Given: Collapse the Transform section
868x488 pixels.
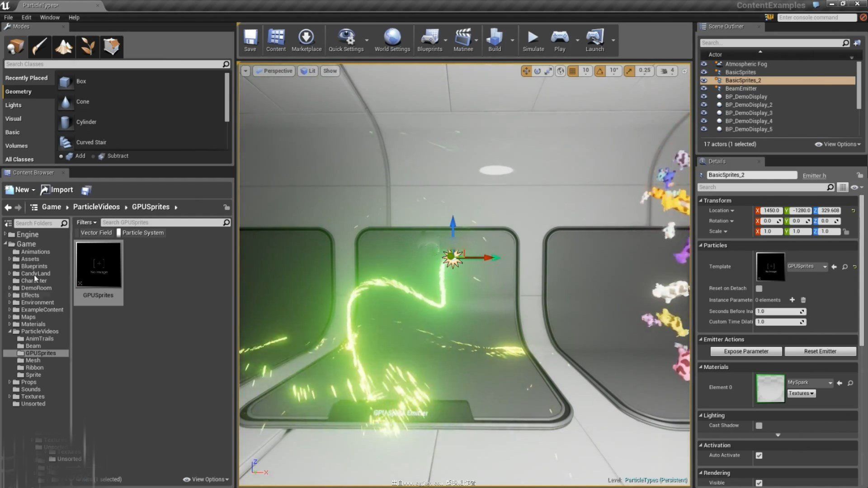Looking at the screenshot, I should [x=701, y=201].
